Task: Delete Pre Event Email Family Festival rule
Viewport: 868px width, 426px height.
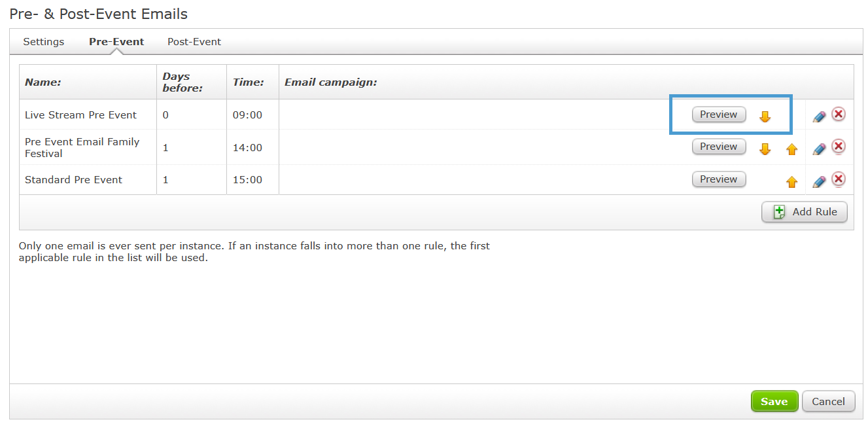Action: [x=839, y=147]
